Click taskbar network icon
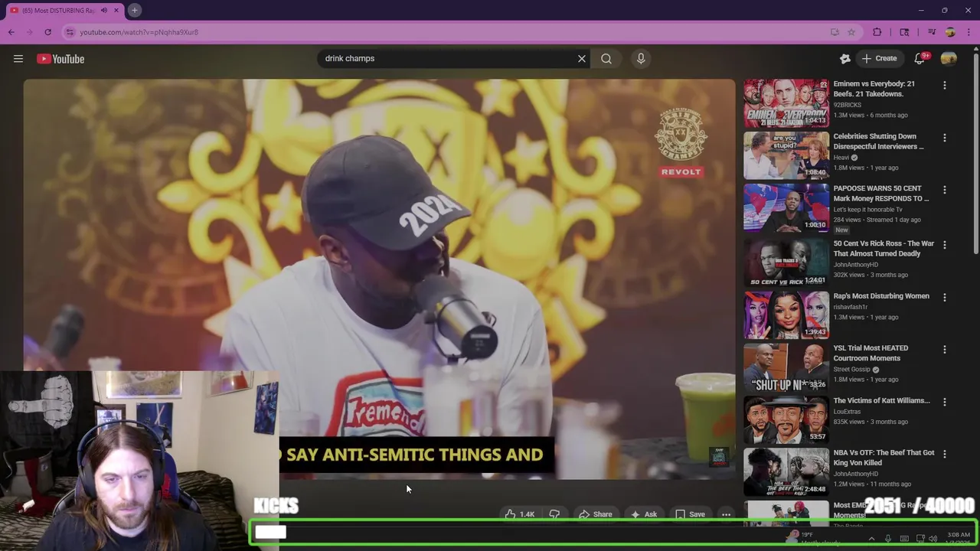This screenshot has height=551, width=980. coord(920,539)
